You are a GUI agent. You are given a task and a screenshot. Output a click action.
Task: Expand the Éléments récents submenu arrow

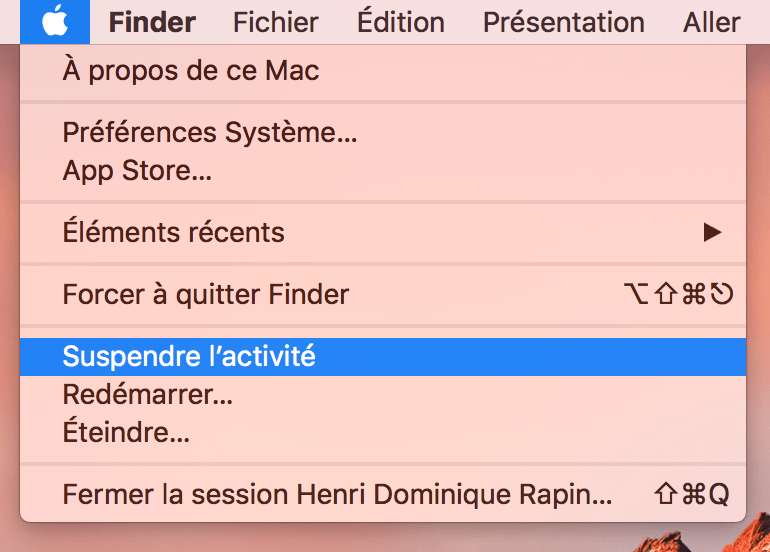(712, 233)
